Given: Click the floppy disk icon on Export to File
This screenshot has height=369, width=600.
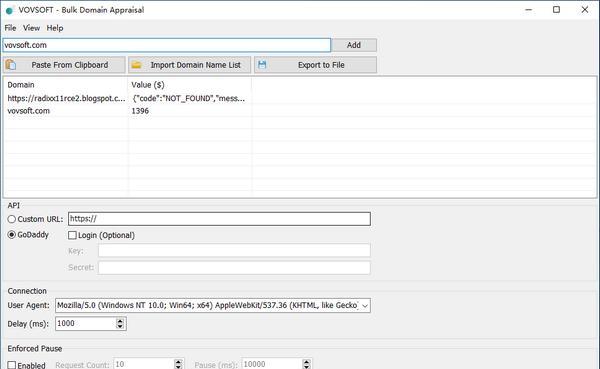Looking at the screenshot, I should (262, 65).
